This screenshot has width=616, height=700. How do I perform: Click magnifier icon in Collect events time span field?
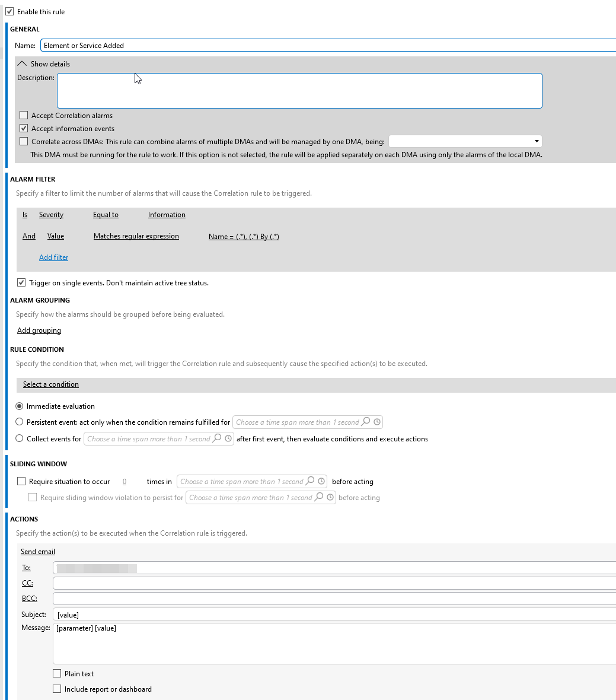(217, 438)
